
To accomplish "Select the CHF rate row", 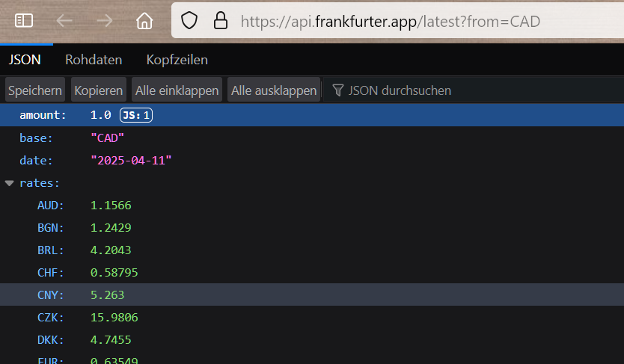I will (x=312, y=273).
